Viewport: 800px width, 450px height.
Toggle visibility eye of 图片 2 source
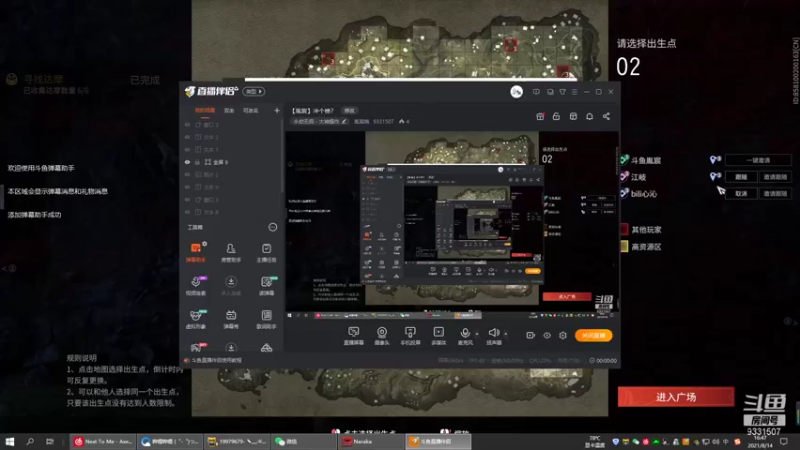187,174
